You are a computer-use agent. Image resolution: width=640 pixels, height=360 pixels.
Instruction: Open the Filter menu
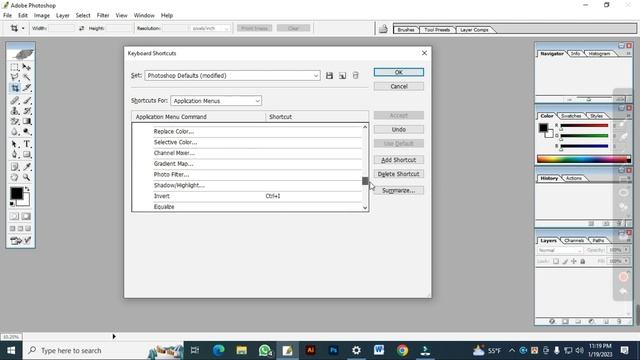point(103,15)
